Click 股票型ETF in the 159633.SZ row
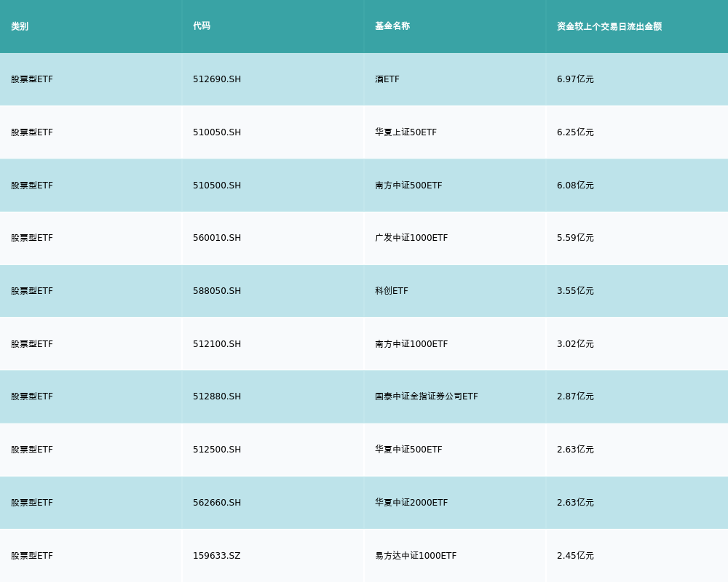The image size is (728, 582). (32, 556)
